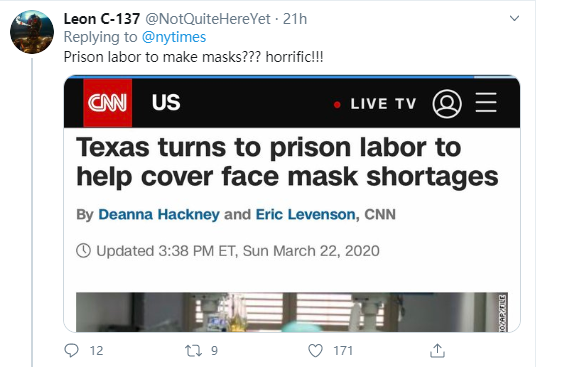The width and height of the screenshot is (563, 367).
Task: Expand the tweet options chevron
Action: pyautogui.click(x=515, y=18)
